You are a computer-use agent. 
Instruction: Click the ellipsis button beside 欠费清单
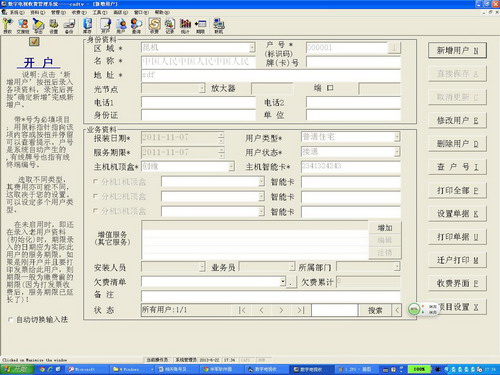click(291, 282)
